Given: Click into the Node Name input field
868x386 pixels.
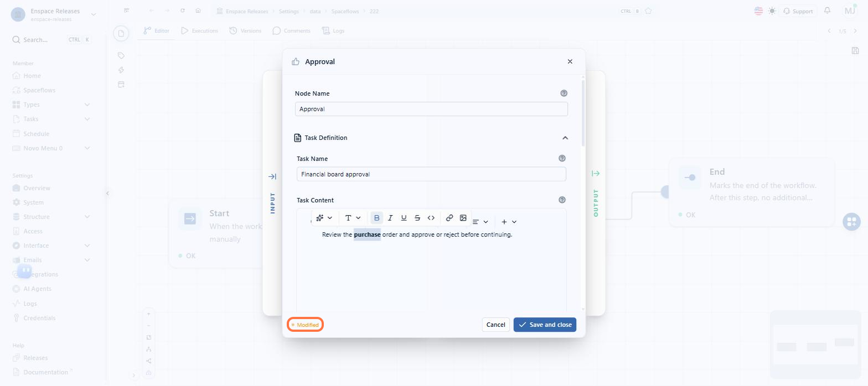Looking at the screenshot, I should click(431, 109).
